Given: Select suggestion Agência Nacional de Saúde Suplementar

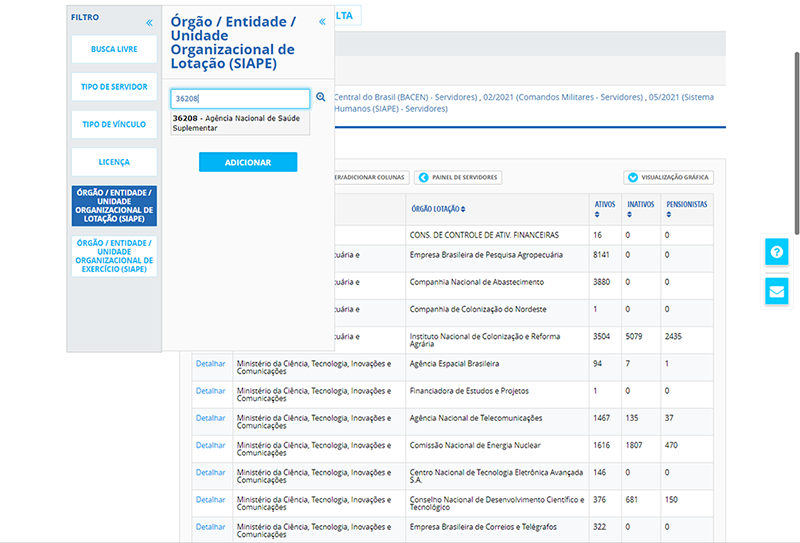Looking at the screenshot, I should point(239,123).
